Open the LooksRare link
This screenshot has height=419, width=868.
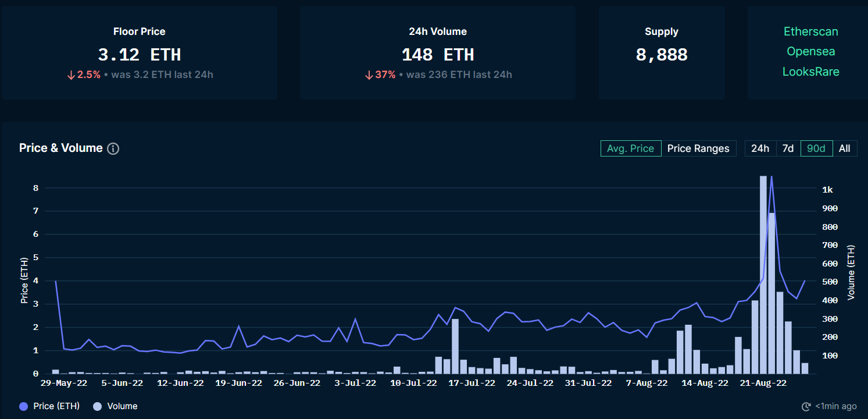(x=810, y=72)
